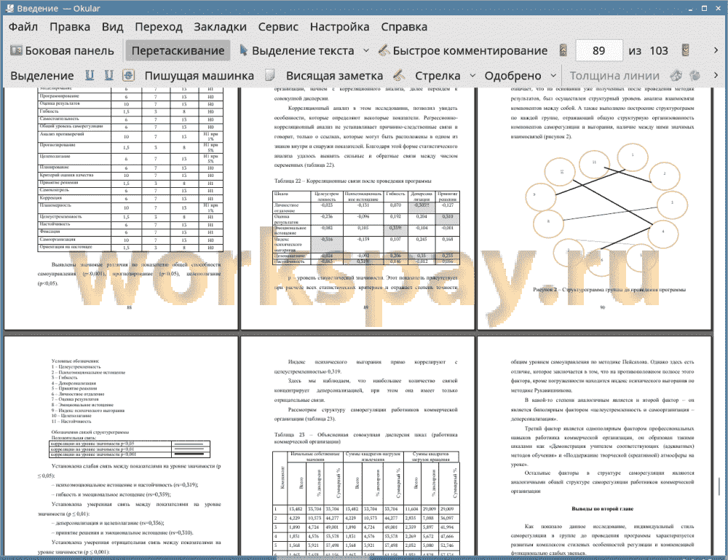Open the Справка menu

(404, 27)
